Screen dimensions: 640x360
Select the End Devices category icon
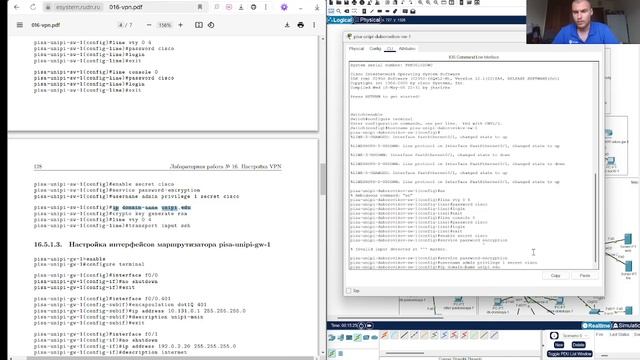click(x=340, y=338)
